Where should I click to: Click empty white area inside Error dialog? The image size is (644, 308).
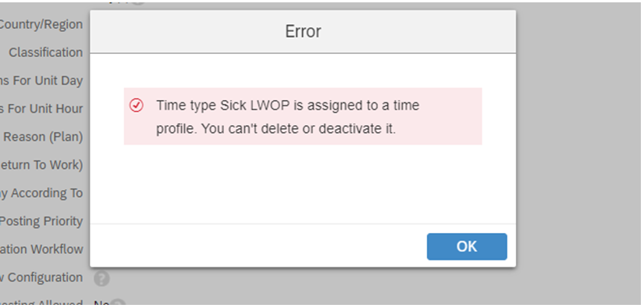[303, 185]
